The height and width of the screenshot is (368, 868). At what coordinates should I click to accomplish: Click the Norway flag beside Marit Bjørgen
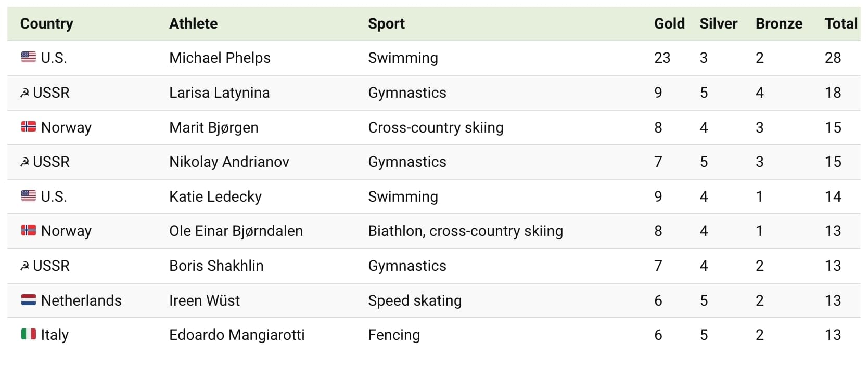click(29, 126)
